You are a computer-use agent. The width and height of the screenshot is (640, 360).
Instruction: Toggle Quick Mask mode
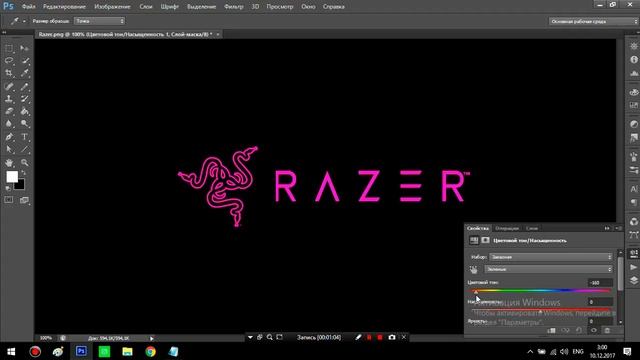click(x=9, y=200)
